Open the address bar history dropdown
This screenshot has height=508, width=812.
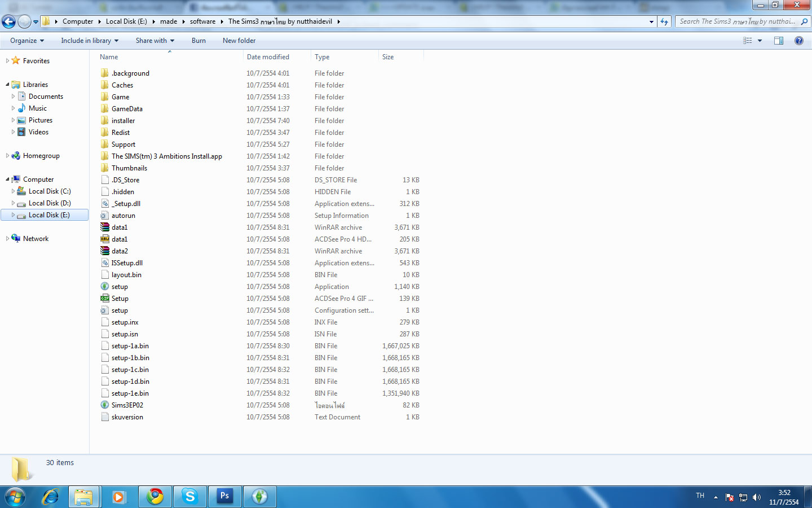point(651,21)
